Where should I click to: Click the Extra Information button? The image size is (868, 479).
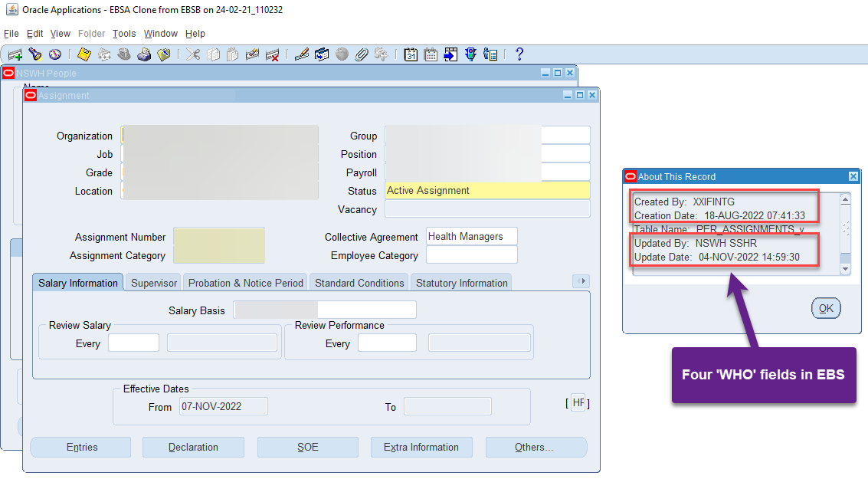pos(421,447)
